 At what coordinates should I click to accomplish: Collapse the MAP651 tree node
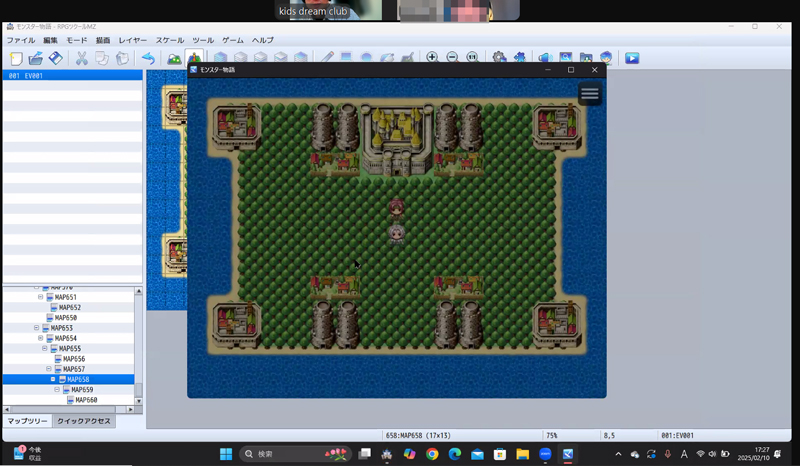(40, 297)
